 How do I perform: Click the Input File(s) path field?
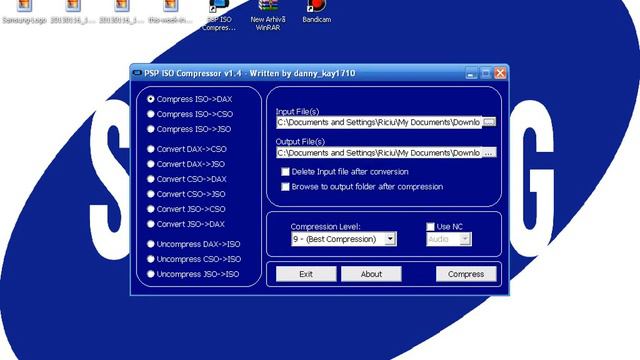[379, 122]
